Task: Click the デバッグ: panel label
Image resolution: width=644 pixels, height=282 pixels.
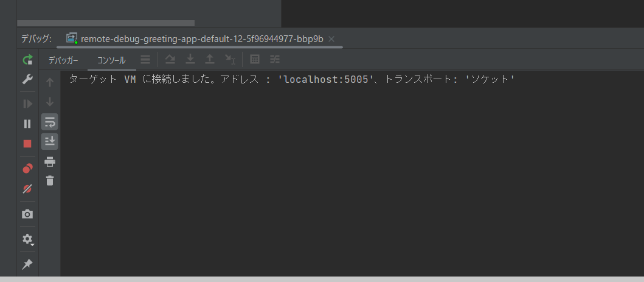Action: [36, 39]
